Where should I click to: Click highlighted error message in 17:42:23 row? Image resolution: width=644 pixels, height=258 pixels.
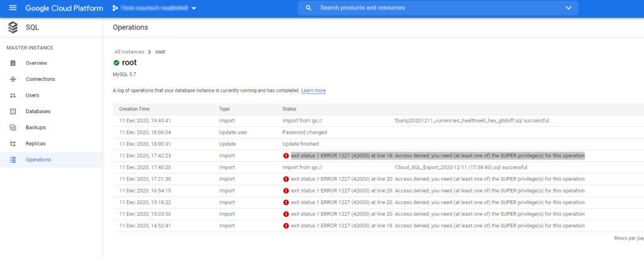438,156
